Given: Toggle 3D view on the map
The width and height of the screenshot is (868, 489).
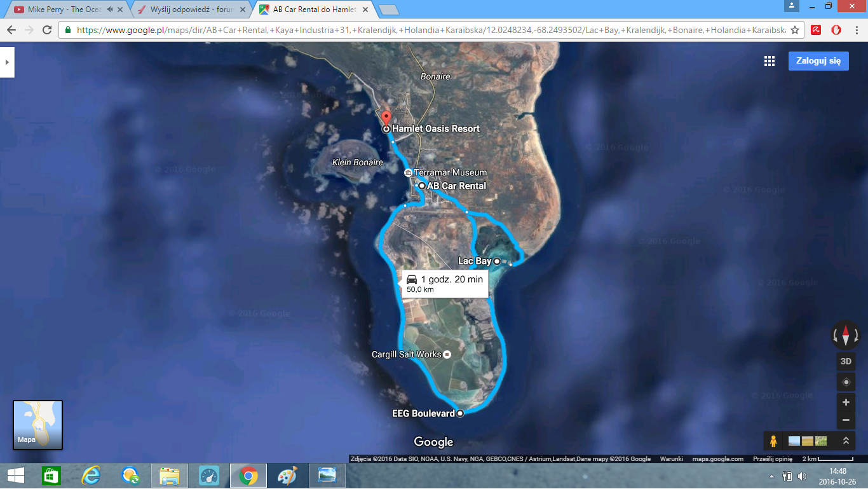Looking at the screenshot, I should pos(846,361).
